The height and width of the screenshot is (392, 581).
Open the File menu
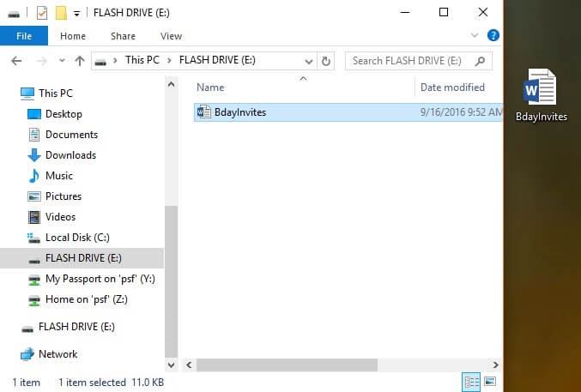pos(24,36)
